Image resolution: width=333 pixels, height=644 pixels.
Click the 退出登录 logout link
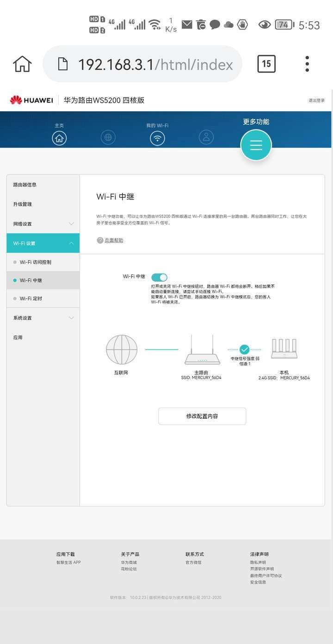(x=317, y=100)
